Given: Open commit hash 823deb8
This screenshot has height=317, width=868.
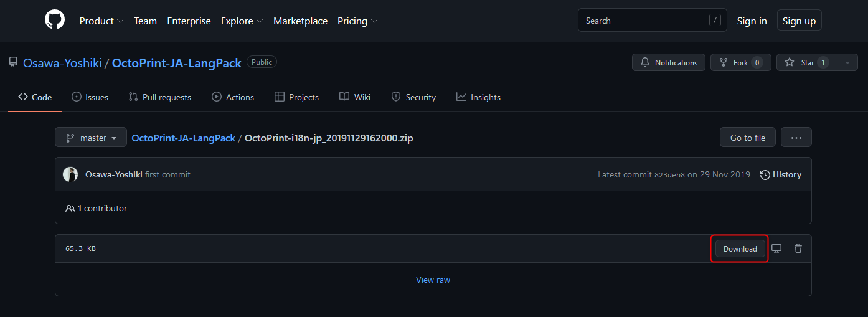Looking at the screenshot, I should point(669,175).
